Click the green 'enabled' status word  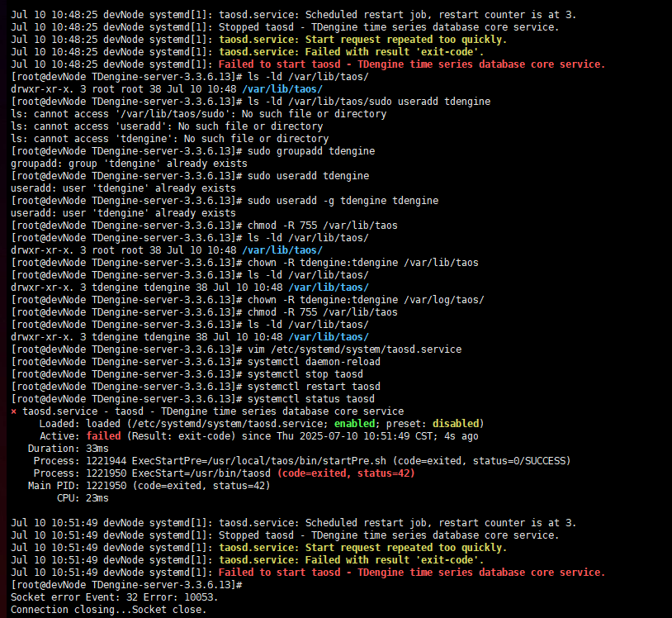[353, 424]
